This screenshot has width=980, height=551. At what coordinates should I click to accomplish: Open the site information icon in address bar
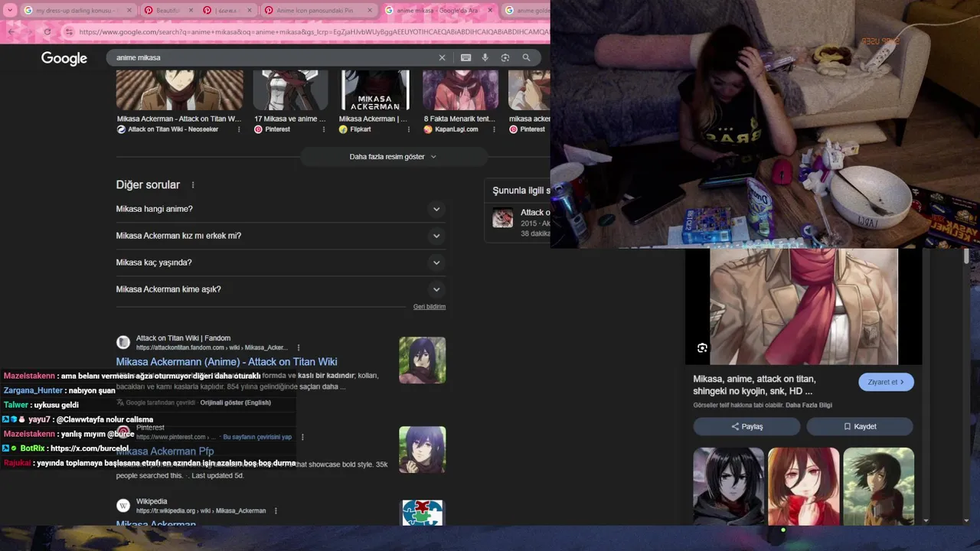pyautogui.click(x=69, y=32)
